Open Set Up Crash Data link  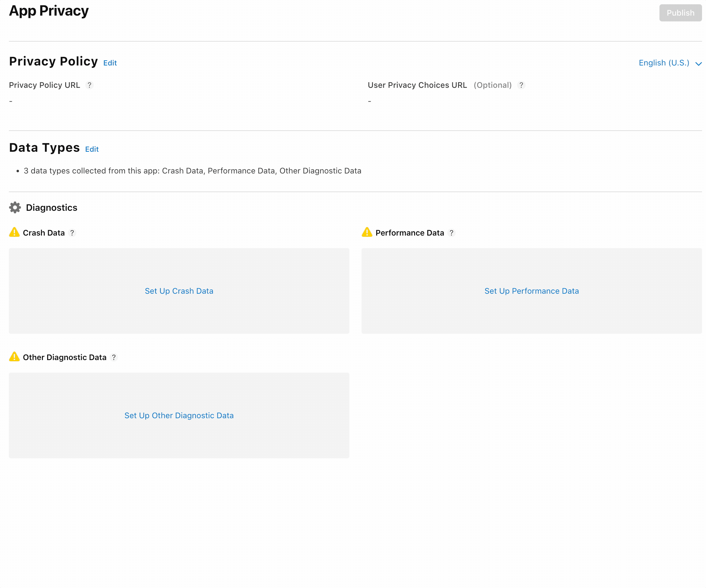179,291
